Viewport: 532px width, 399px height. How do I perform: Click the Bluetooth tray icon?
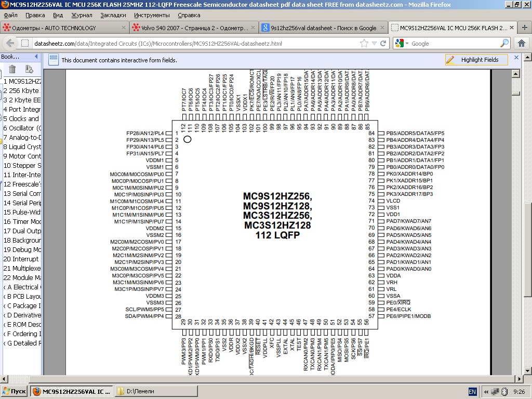point(504,392)
